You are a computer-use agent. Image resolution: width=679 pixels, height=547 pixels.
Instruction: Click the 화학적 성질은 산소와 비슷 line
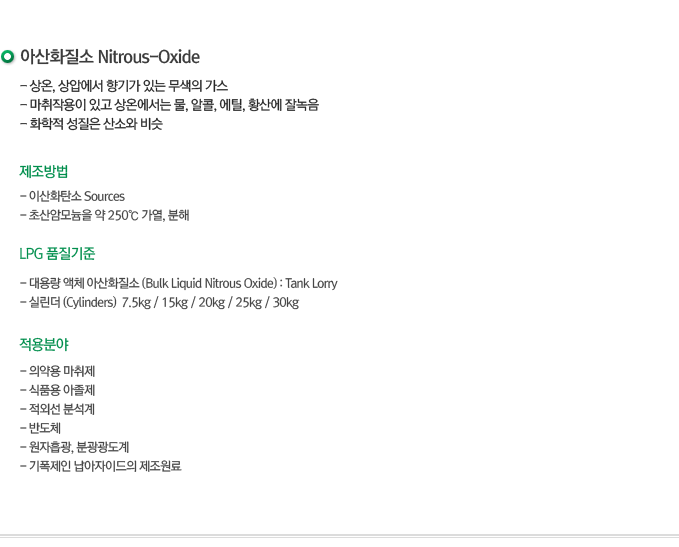pyautogui.click(x=91, y=124)
